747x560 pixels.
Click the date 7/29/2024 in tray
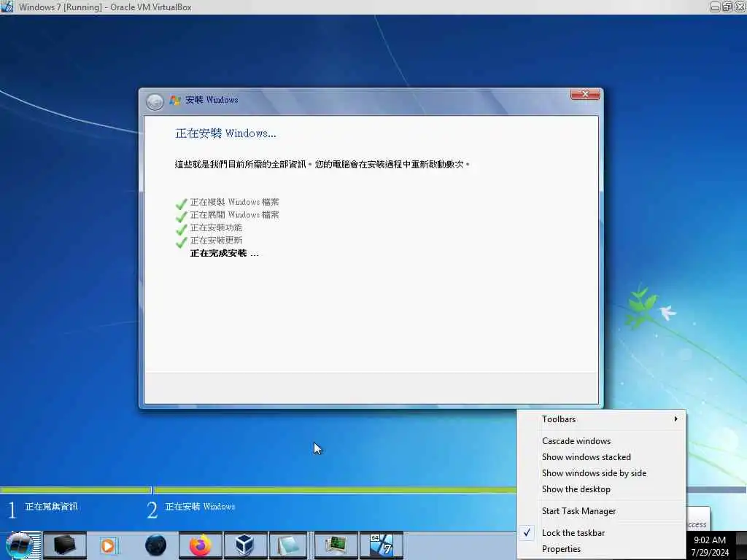pos(710,553)
